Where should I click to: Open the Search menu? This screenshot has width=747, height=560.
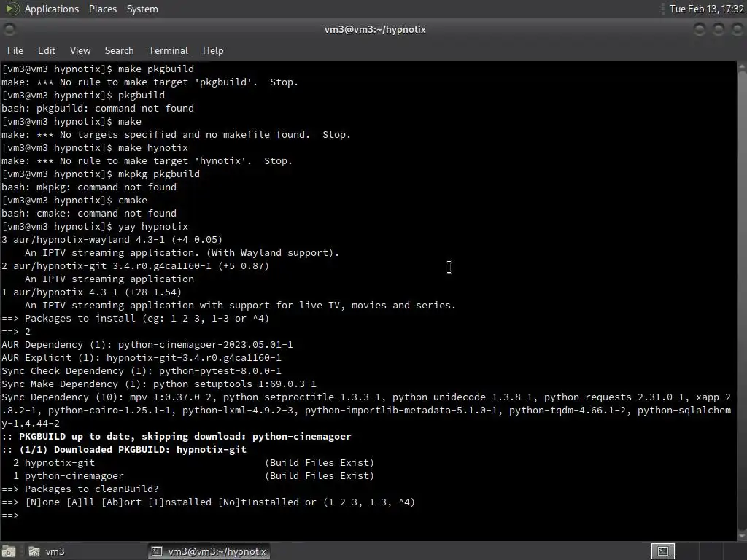click(119, 50)
